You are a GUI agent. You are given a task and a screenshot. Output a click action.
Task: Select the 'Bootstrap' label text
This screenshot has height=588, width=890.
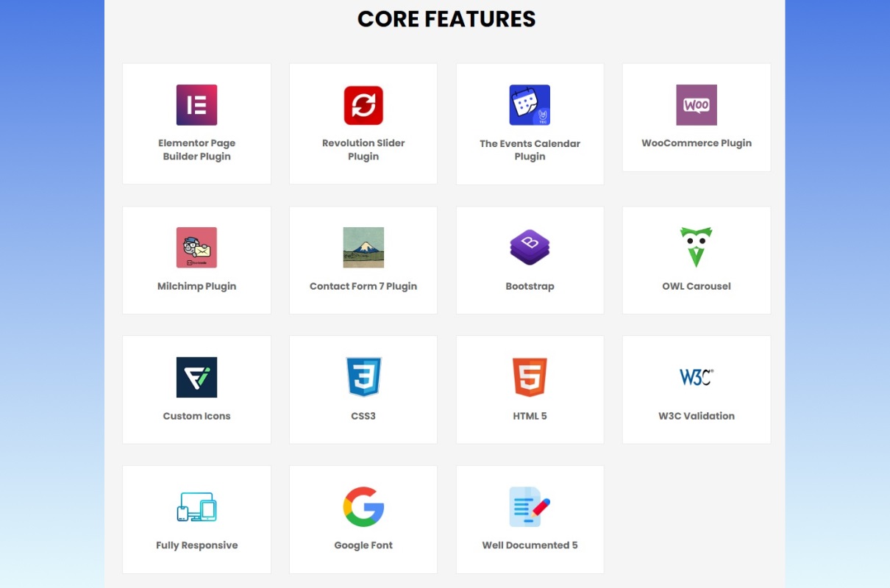pyautogui.click(x=530, y=287)
